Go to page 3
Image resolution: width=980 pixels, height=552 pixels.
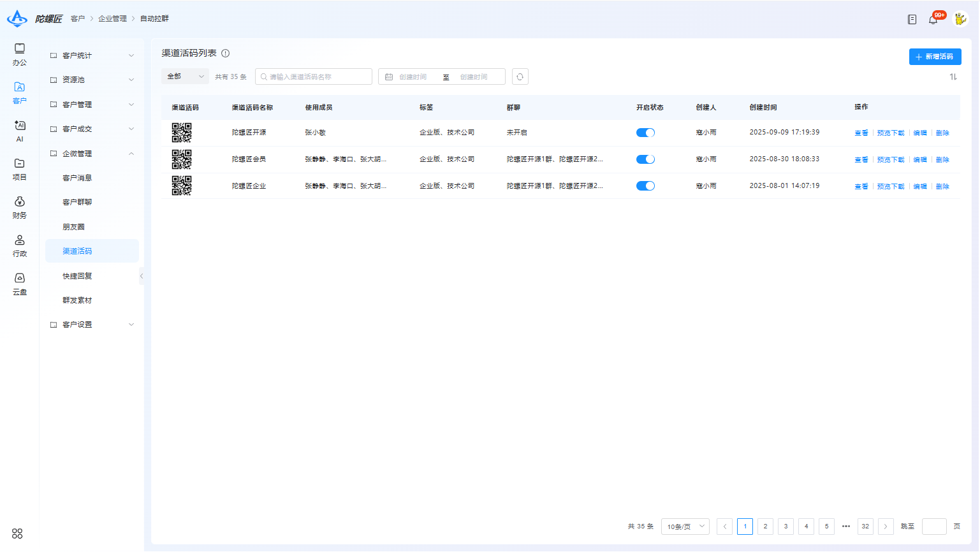[786, 527]
